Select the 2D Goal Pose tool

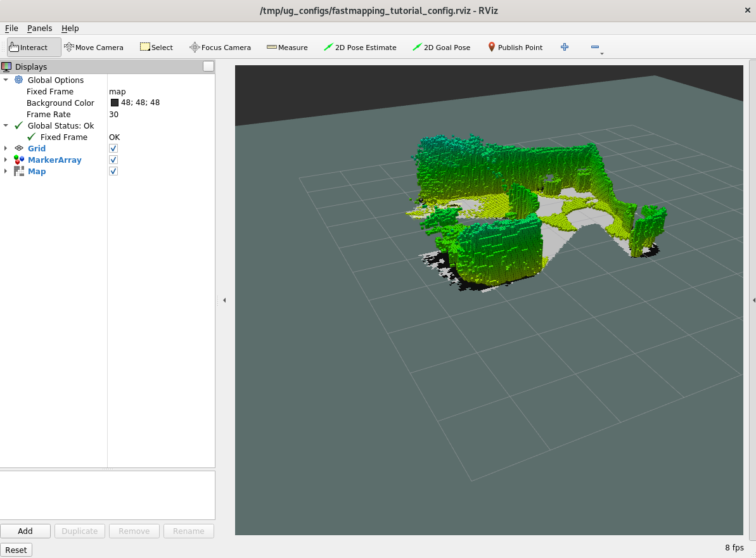pyautogui.click(x=441, y=48)
